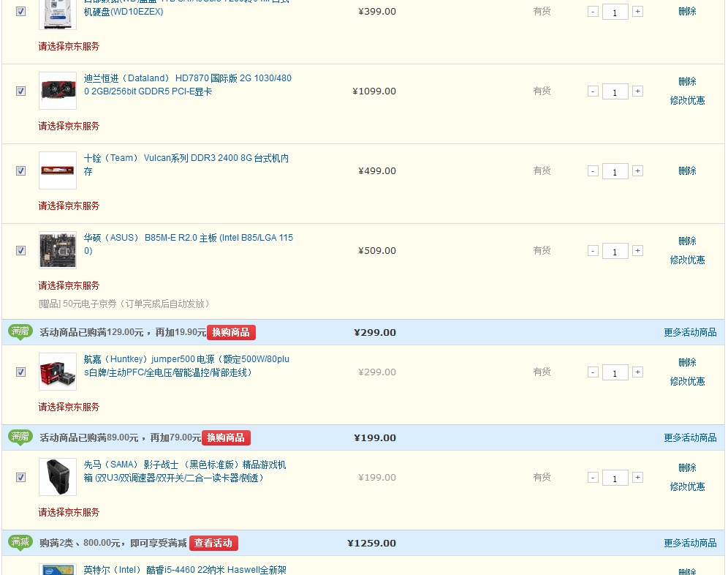Viewport: 728px width, 575px height.
Task: Open the 先马 影子战士 product title
Action: [x=185, y=471]
